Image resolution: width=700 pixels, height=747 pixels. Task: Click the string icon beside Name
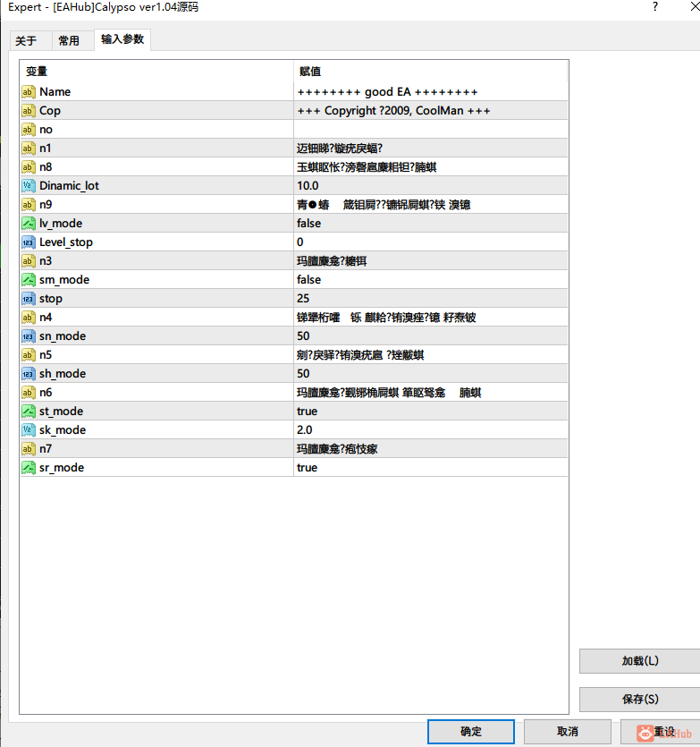coord(29,92)
